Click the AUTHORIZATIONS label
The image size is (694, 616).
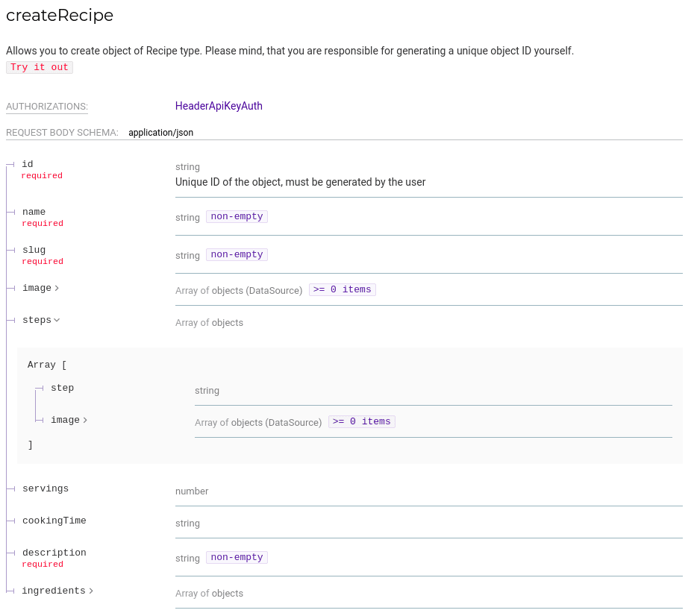47,107
